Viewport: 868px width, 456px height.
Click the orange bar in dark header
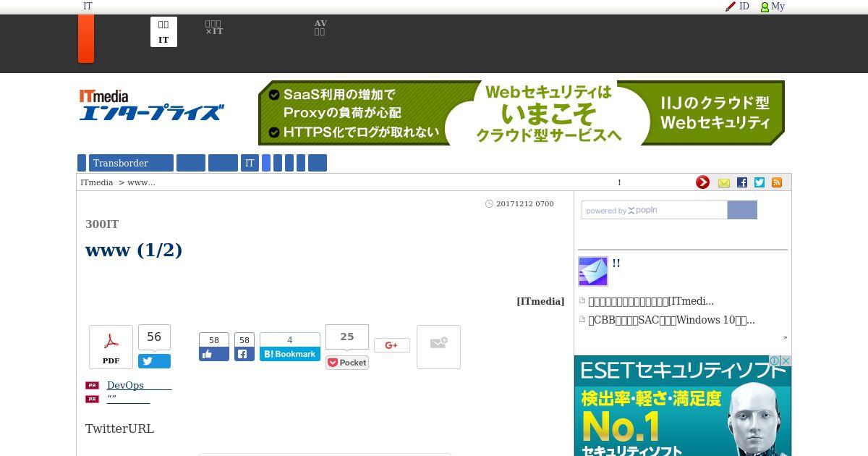pos(86,38)
